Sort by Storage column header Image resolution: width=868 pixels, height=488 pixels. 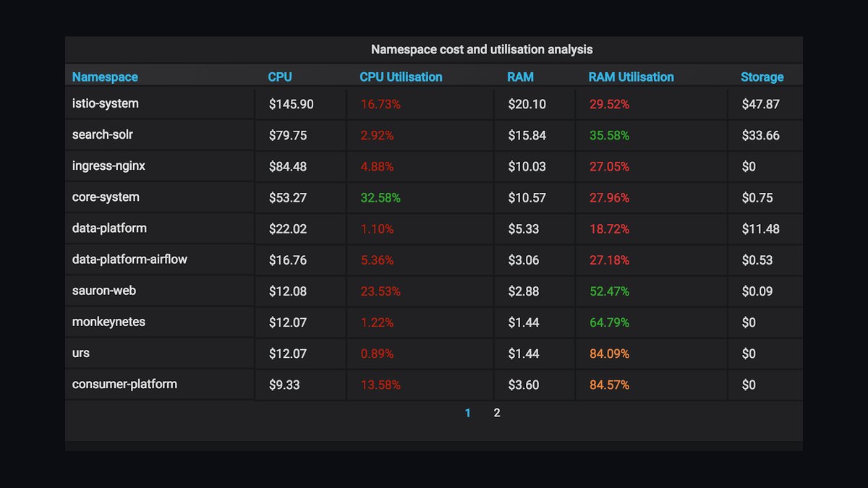pos(762,77)
